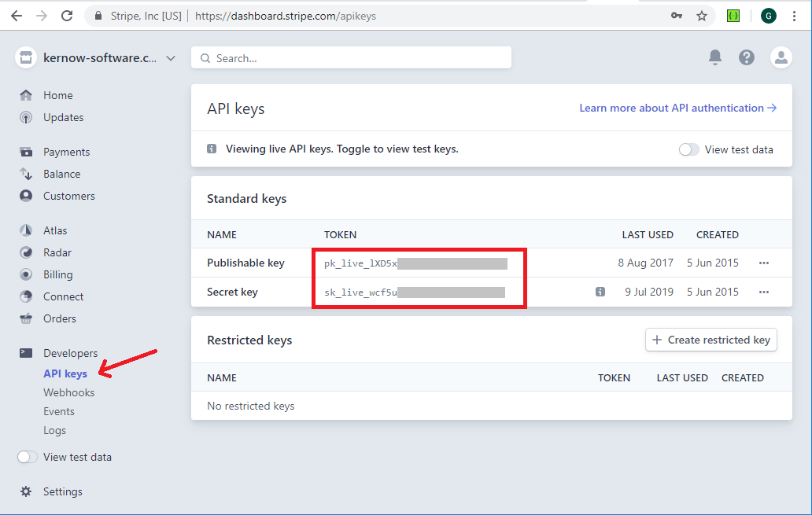Click the Publishable key name
The width and height of the screenshot is (812, 515).
(245, 263)
